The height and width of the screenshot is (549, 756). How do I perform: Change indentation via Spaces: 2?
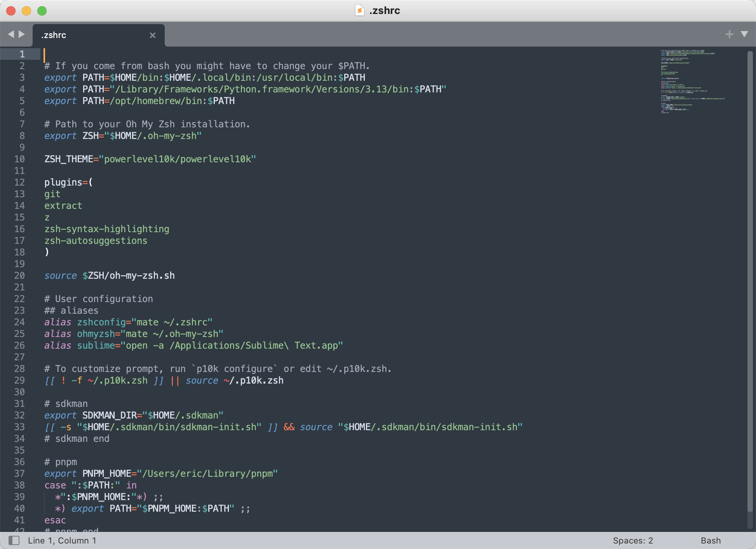click(633, 540)
